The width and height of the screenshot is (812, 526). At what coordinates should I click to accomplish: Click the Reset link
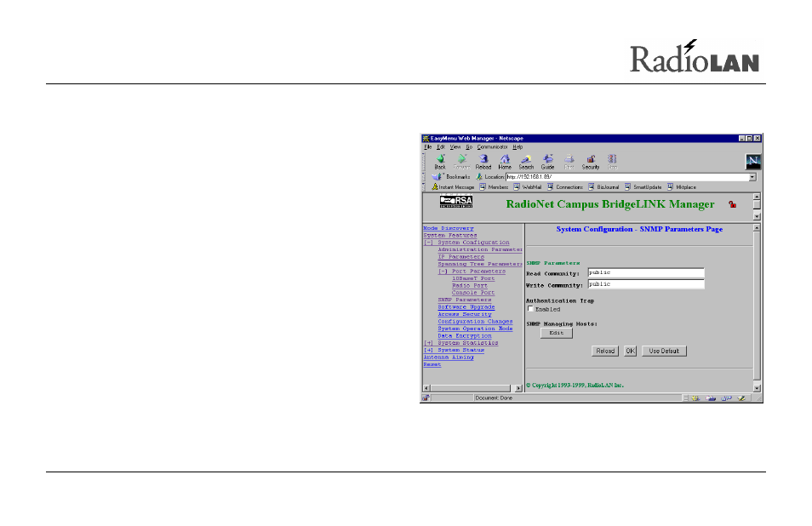tap(432, 364)
